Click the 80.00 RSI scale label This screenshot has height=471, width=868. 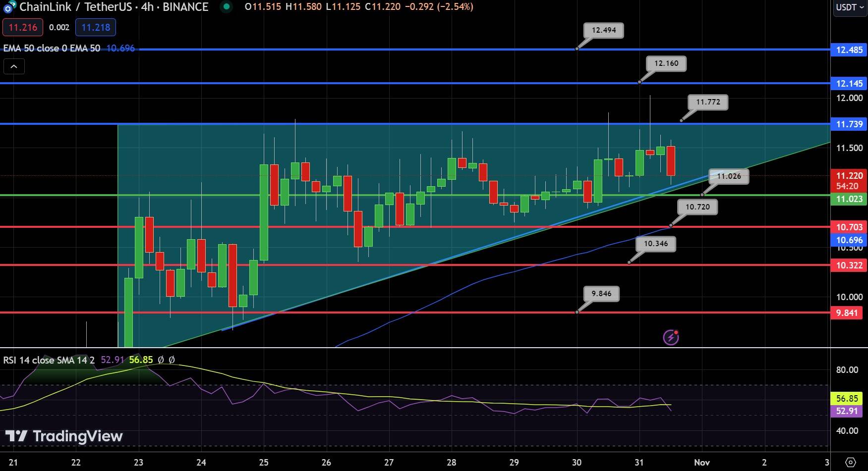pos(847,370)
